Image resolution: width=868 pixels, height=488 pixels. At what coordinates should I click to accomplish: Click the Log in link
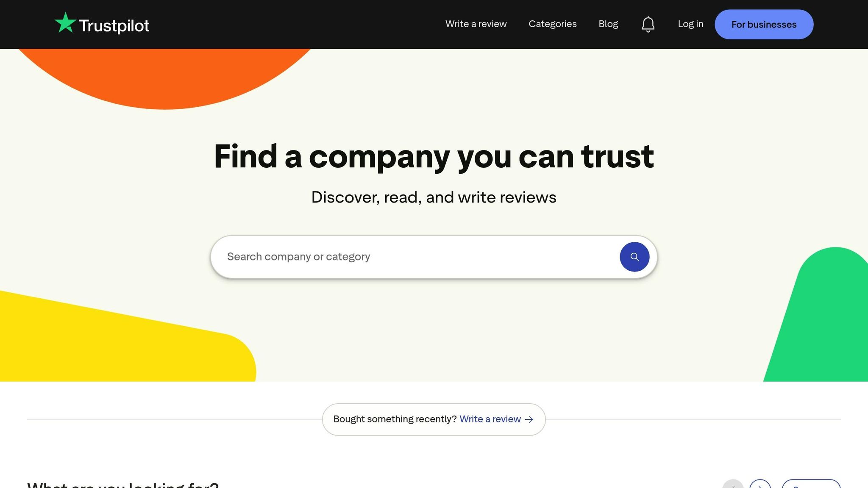690,24
